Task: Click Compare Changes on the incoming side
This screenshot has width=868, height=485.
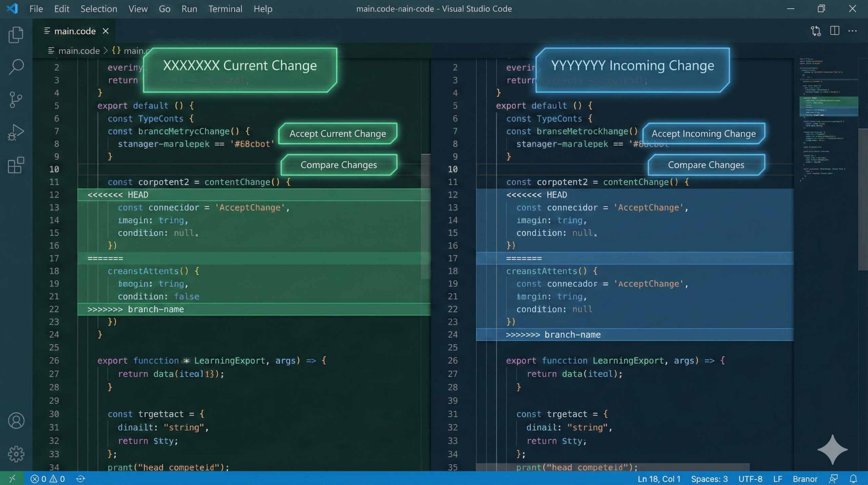Action: (x=706, y=165)
